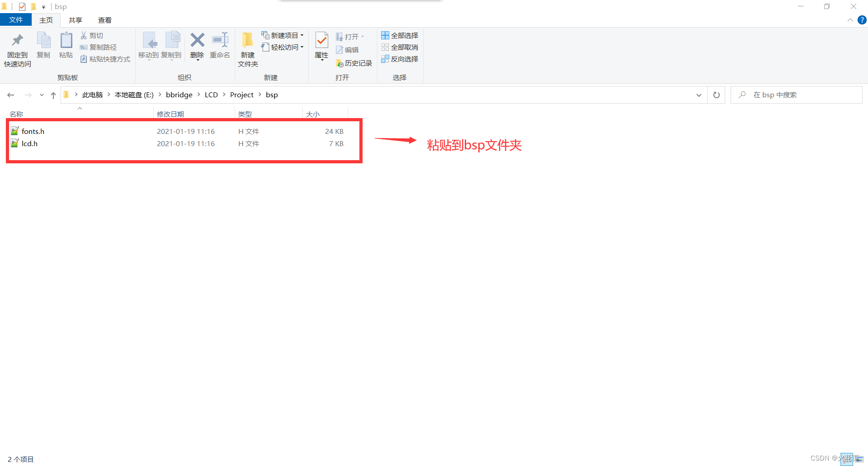
Task: Click the red Delete (删除) icon
Action: click(x=197, y=40)
